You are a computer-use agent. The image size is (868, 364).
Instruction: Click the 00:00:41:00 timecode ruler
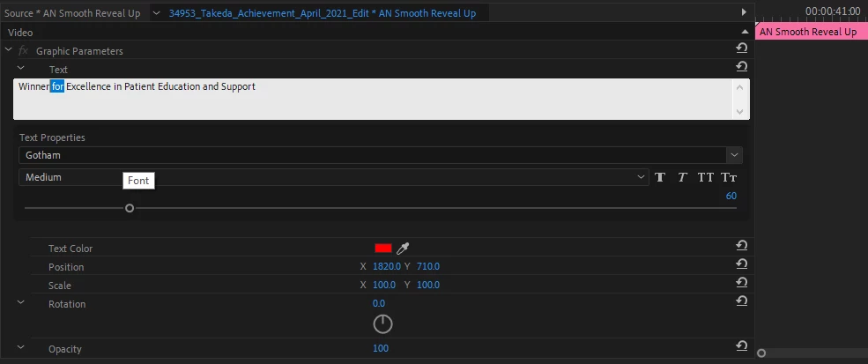coord(833,11)
